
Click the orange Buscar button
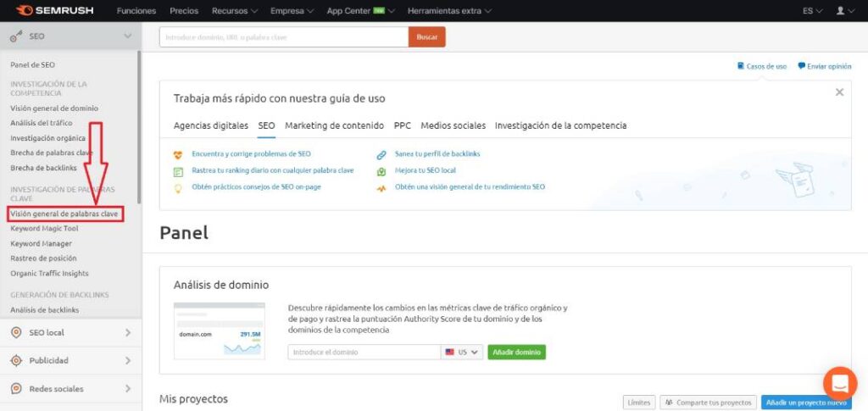tap(427, 37)
